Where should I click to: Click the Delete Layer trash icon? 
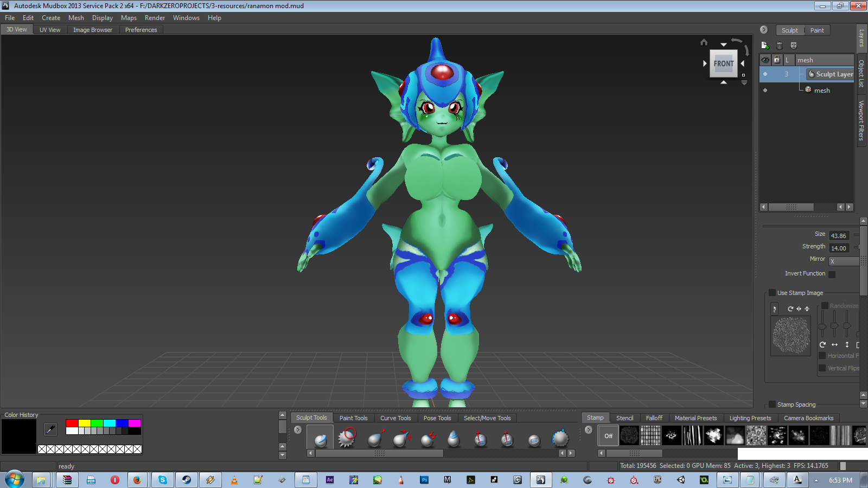click(780, 46)
